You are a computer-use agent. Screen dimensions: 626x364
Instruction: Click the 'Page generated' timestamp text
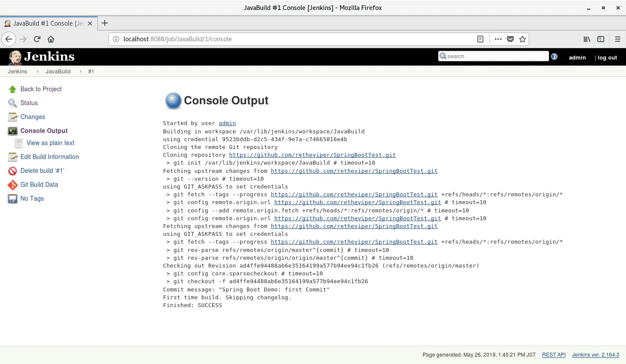(x=479, y=355)
